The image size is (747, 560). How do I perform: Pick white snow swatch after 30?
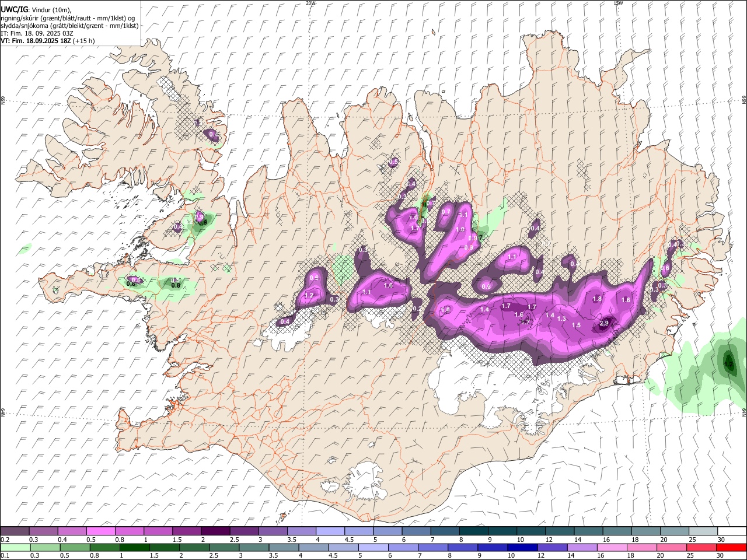[732, 531]
